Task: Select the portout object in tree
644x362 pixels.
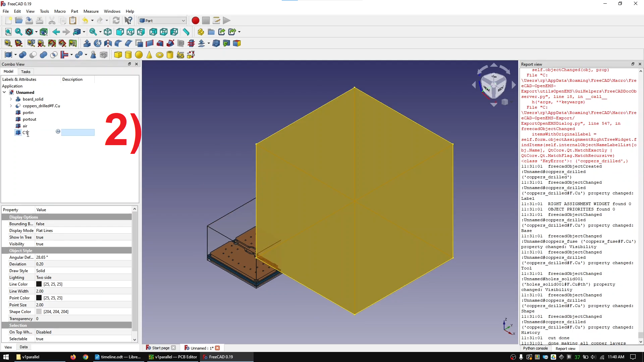Action: click(30, 119)
